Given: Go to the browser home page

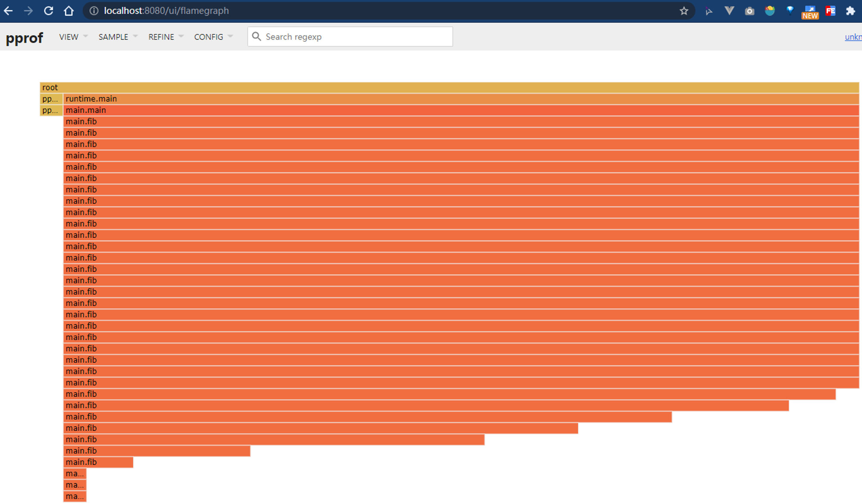Looking at the screenshot, I should [x=69, y=11].
